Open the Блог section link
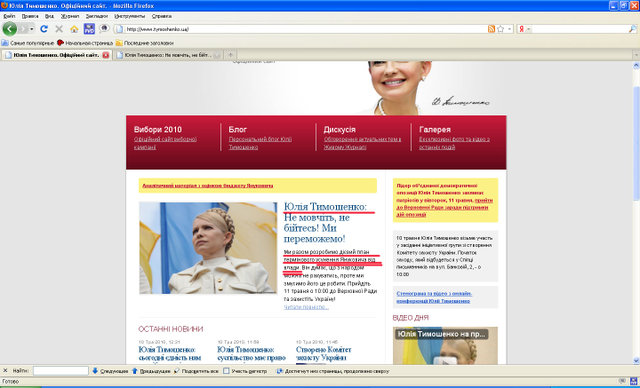This screenshot has height=388, width=640. pos(238,129)
